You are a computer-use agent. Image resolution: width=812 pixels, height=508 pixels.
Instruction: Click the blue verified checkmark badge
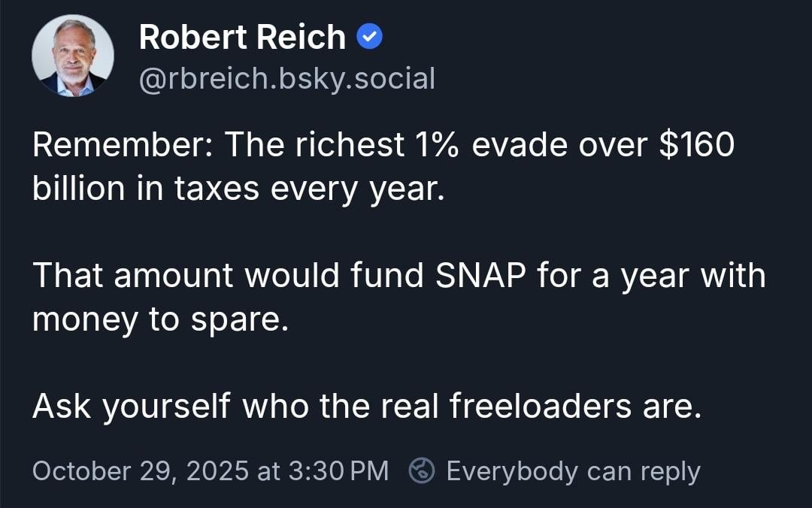pyautogui.click(x=369, y=37)
